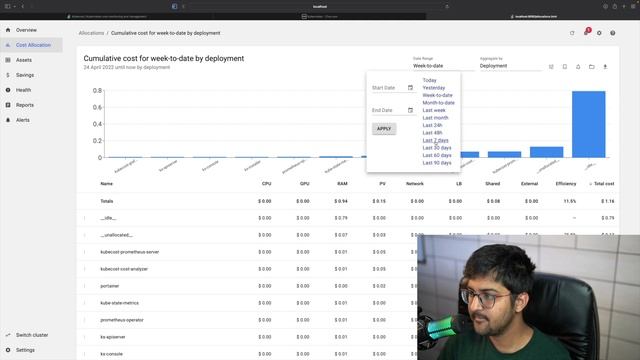Viewport: 640px width, 360px height.
Task: Open the Aggregate by Deployment dropdown
Action: 510,65
